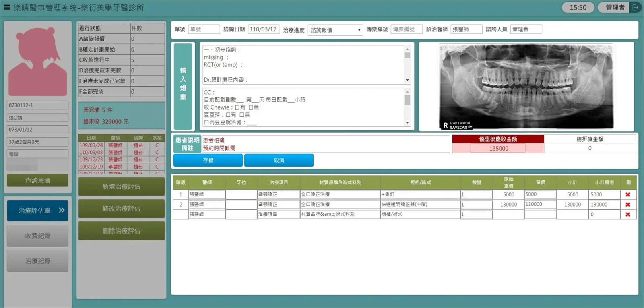Click empty row 治療項目 placeholder field
The width and height of the screenshot is (644, 308).
278,215
